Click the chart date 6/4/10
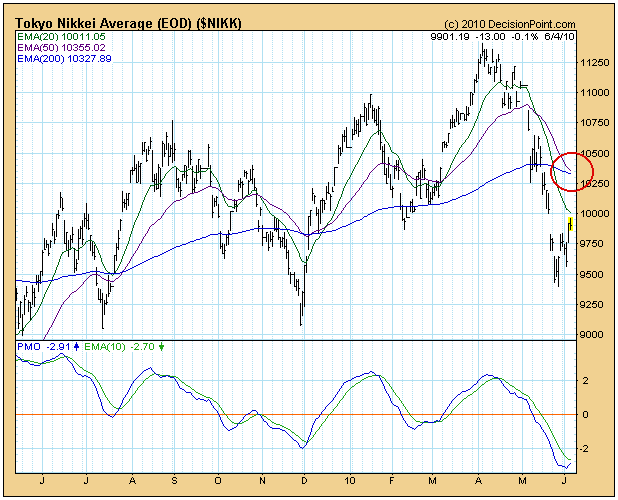The height and width of the screenshot is (500, 618). click(559, 37)
